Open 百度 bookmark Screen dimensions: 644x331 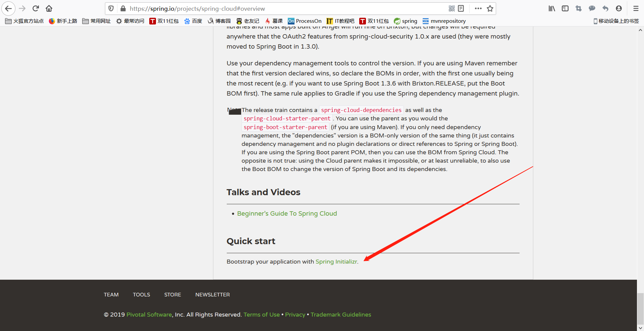tap(193, 21)
